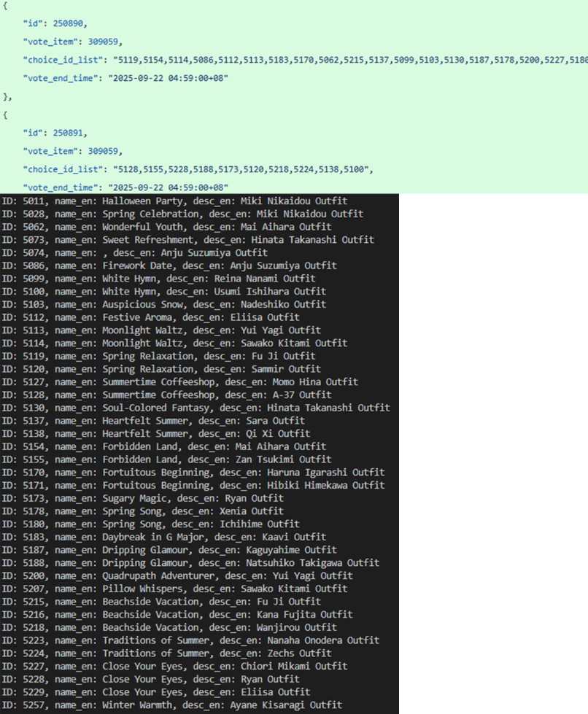This screenshot has height=714, width=588.
Task: Click Summertime Coffeeshop A-37 row
Action: [x=167, y=395]
